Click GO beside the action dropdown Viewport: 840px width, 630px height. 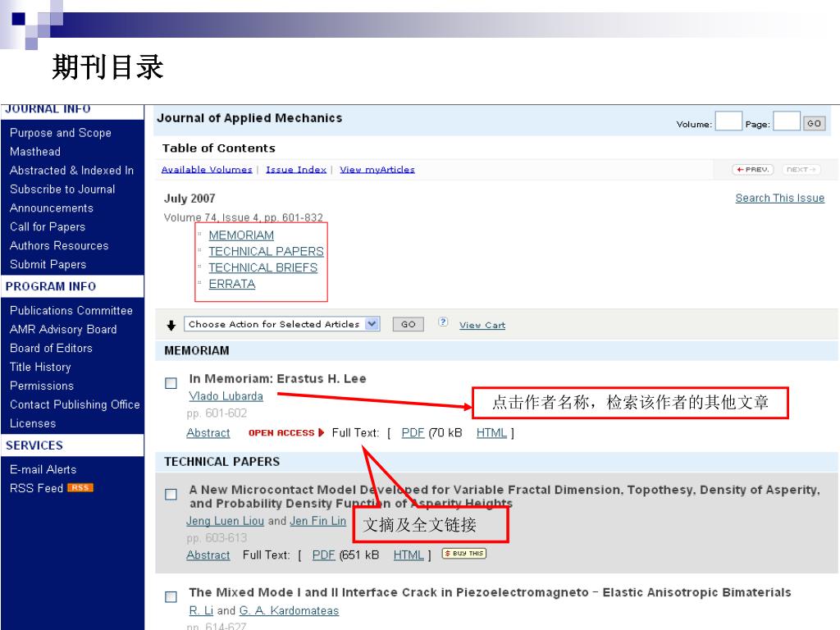coord(409,324)
